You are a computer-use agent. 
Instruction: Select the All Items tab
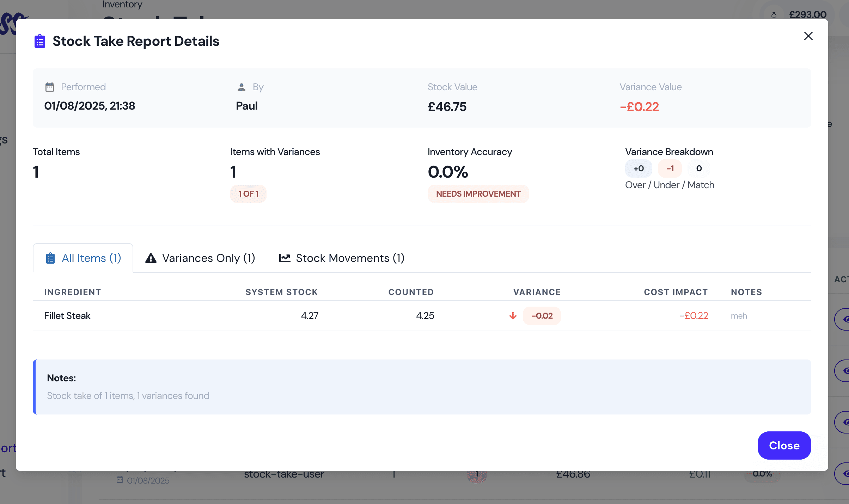pos(83,258)
